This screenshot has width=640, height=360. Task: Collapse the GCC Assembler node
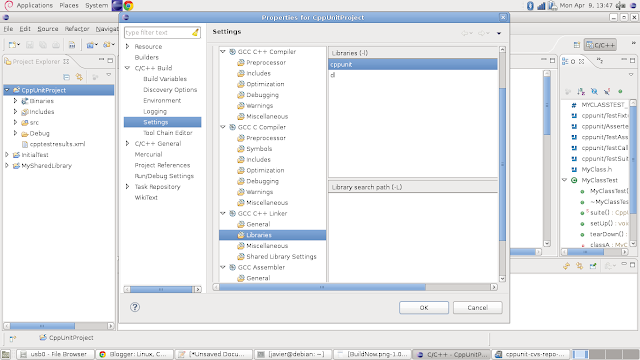tap(223, 267)
